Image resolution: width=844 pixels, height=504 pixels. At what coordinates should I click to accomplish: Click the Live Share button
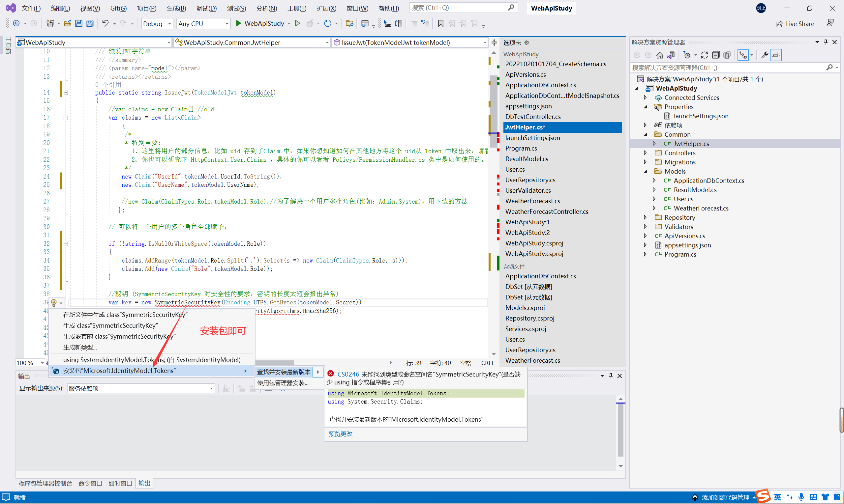point(795,24)
